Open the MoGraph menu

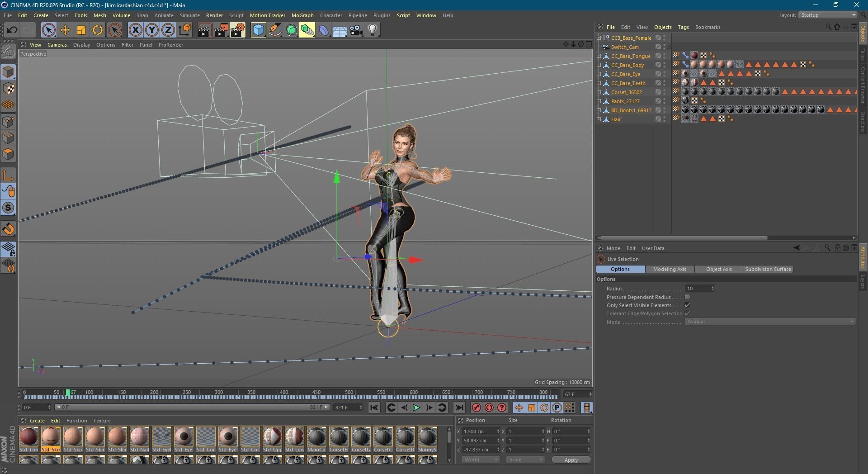[x=302, y=15]
